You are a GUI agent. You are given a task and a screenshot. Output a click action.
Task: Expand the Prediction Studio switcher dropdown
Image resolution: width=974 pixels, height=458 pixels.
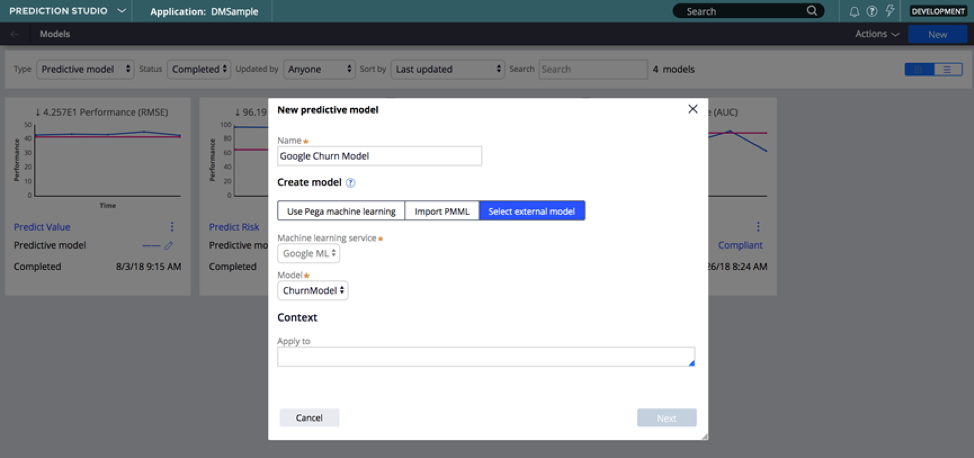click(x=121, y=11)
